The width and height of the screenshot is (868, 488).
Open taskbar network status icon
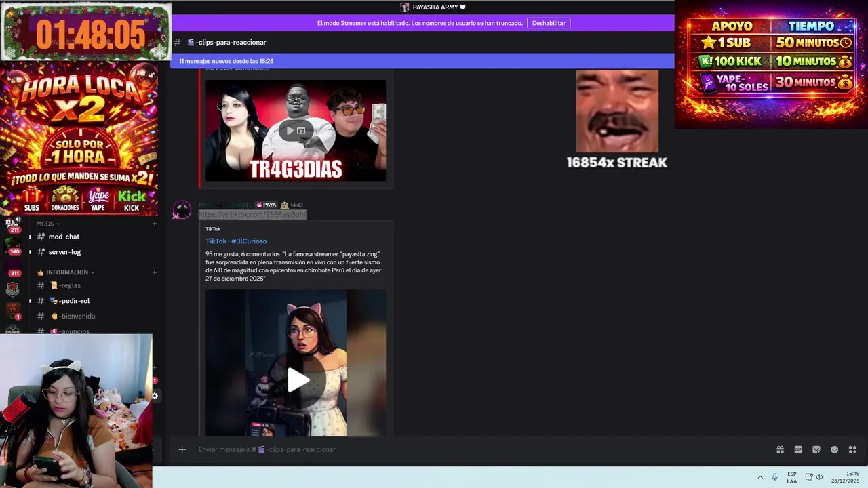point(808,477)
